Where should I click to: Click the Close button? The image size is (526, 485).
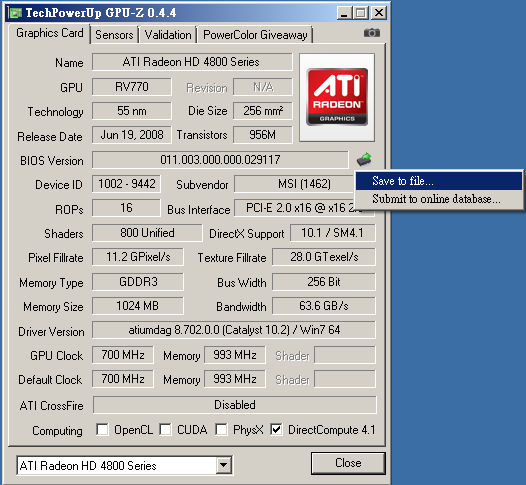tap(348, 463)
